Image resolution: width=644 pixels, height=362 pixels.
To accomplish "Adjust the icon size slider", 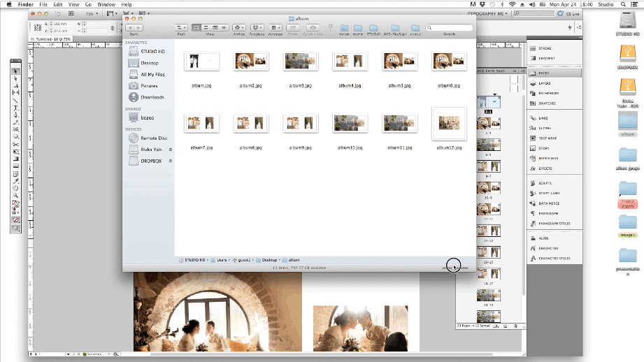I will tap(455, 268).
